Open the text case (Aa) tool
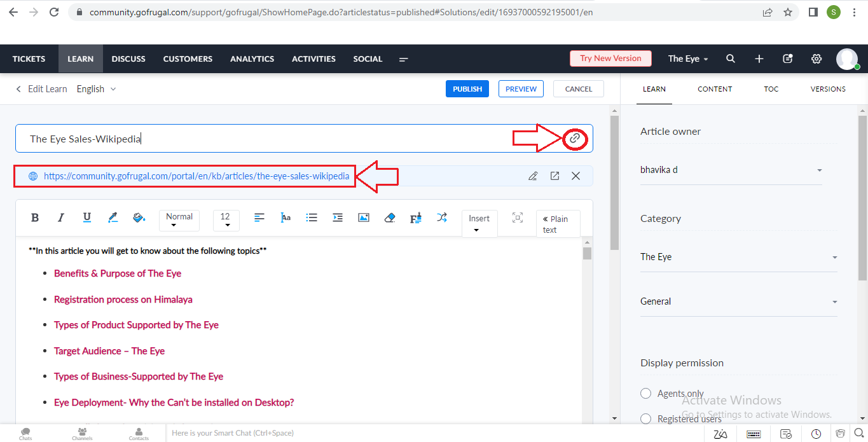The width and height of the screenshot is (868, 442). tap(286, 218)
